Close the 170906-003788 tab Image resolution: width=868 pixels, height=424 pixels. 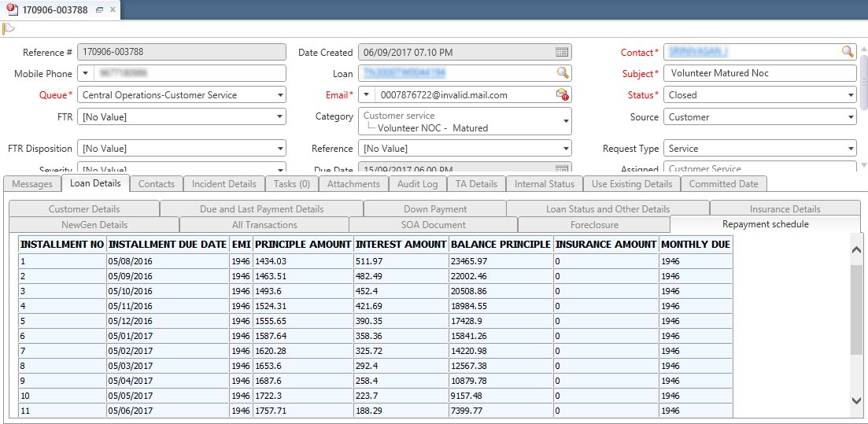[x=113, y=10]
